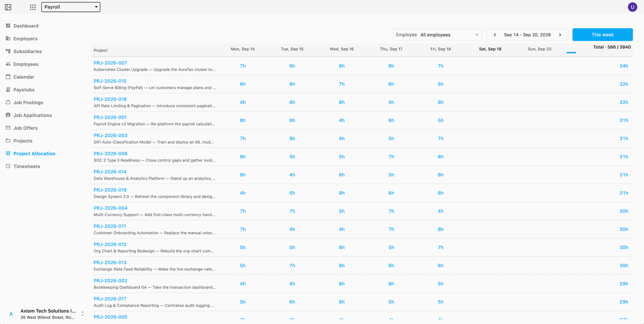Open the Payroll module dropdown

pos(71,7)
